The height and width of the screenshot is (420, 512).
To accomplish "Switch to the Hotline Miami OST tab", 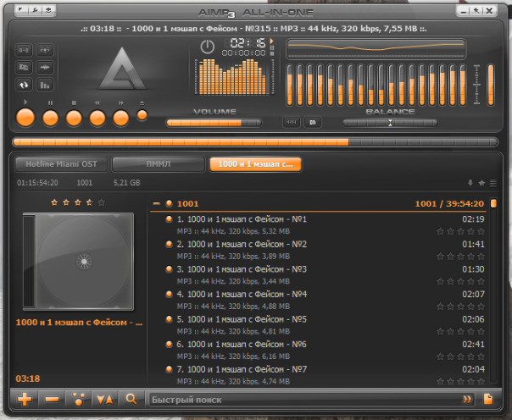I will pyautogui.click(x=61, y=164).
